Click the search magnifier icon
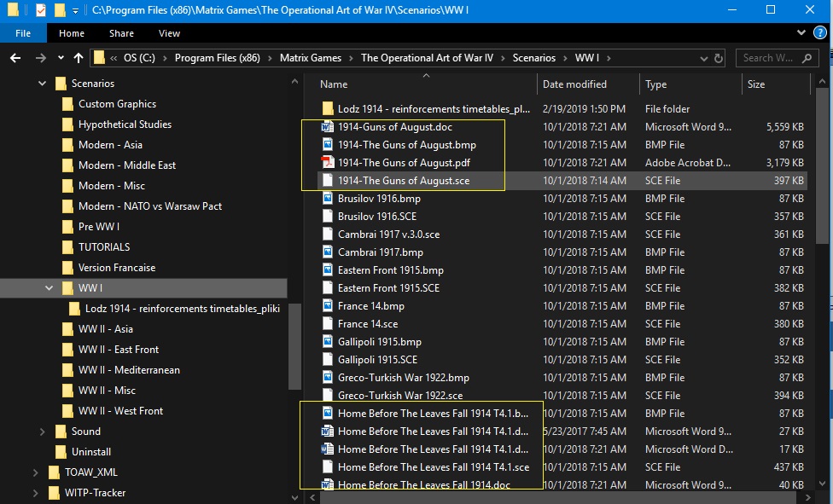 [x=807, y=58]
